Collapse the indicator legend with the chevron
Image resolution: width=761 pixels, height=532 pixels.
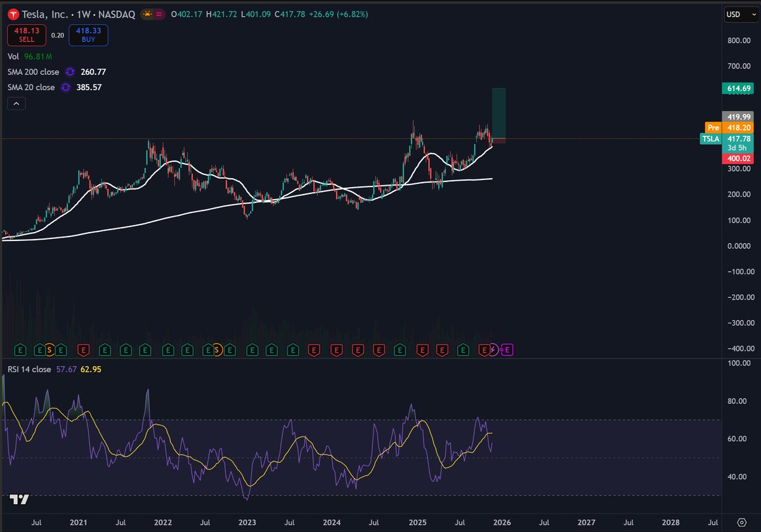point(16,103)
